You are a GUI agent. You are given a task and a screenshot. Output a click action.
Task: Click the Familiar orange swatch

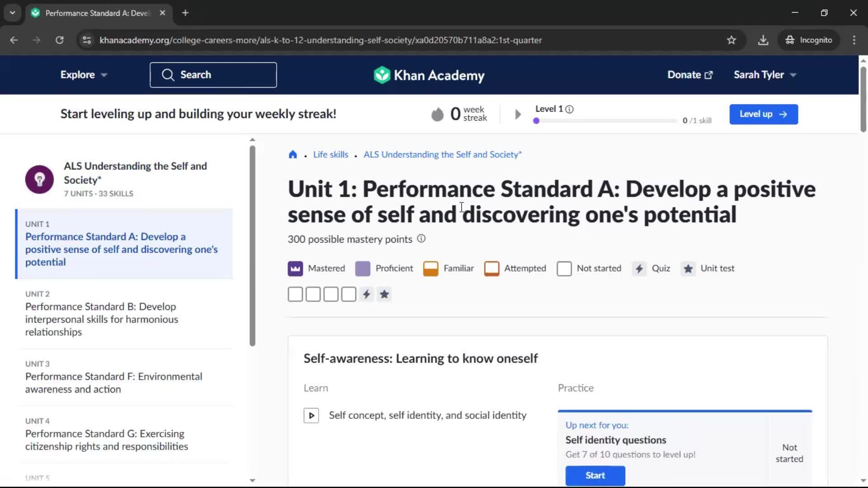tap(430, 269)
